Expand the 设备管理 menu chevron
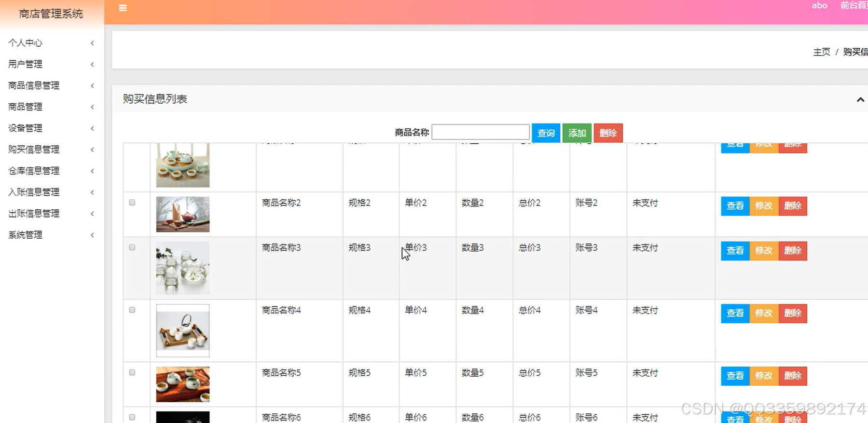 point(92,128)
